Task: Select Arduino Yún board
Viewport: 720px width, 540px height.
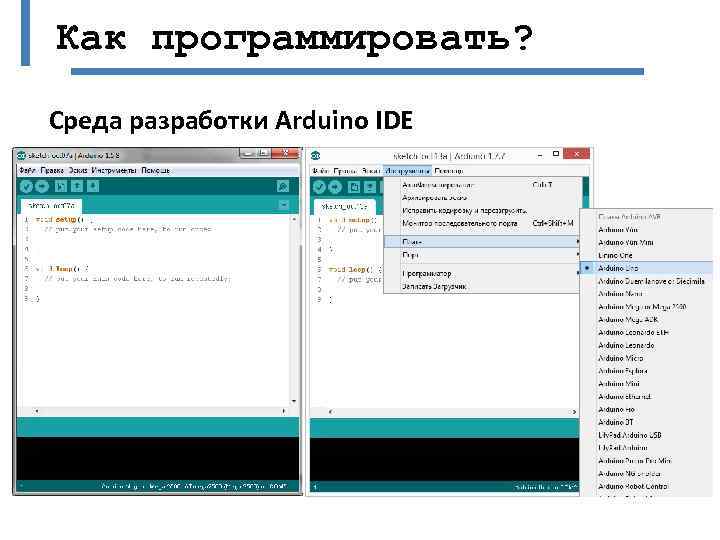Action: point(647,230)
